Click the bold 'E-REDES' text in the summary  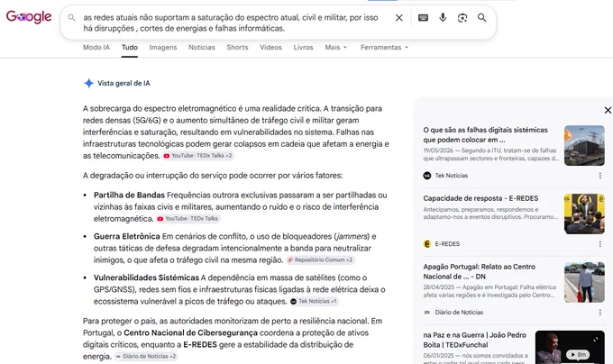click(200, 344)
